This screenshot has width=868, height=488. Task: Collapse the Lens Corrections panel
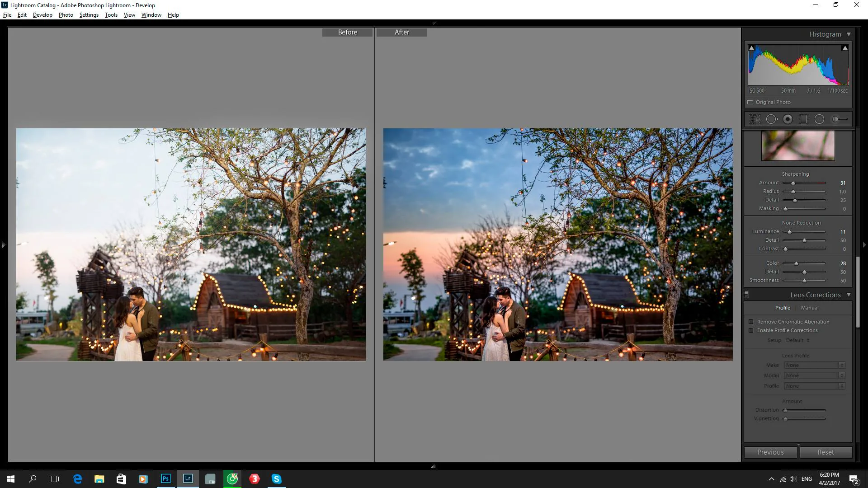(x=849, y=295)
